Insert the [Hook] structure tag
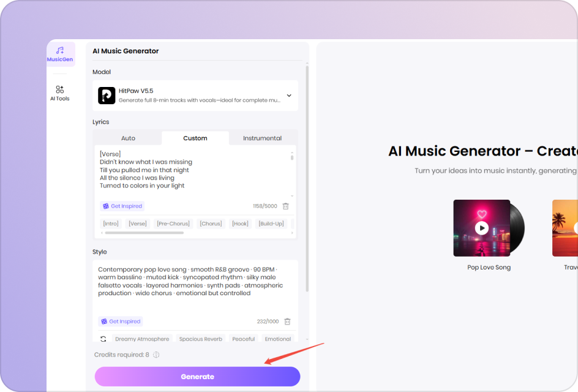 point(239,223)
